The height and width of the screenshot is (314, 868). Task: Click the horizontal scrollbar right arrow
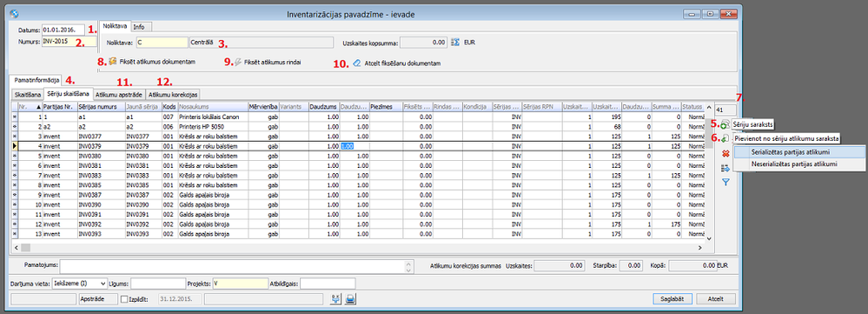(x=699, y=247)
